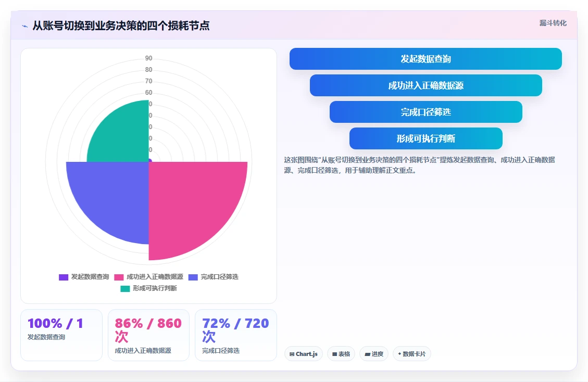Click the description paragraph under the funnel
The width and height of the screenshot is (588, 382).
[419, 165]
